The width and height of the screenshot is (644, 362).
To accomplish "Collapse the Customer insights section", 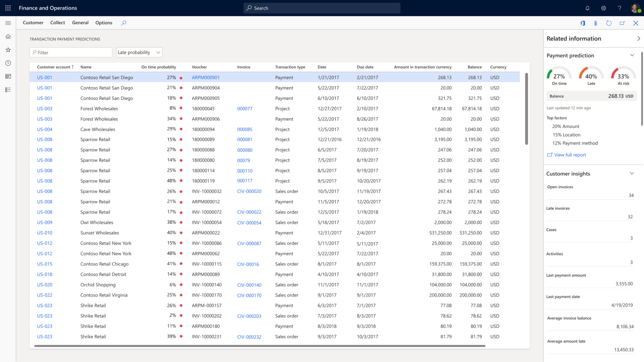I will [x=632, y=174].
